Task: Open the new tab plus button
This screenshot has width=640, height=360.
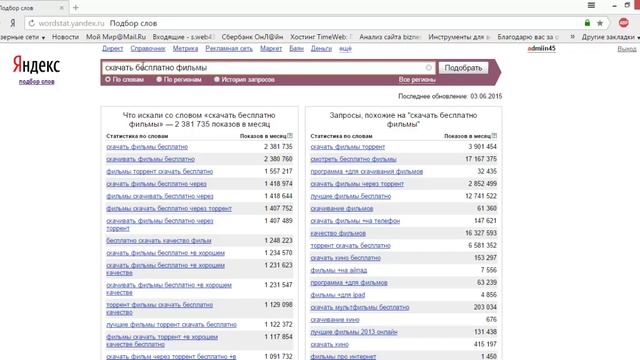Action: pos(76,7)
